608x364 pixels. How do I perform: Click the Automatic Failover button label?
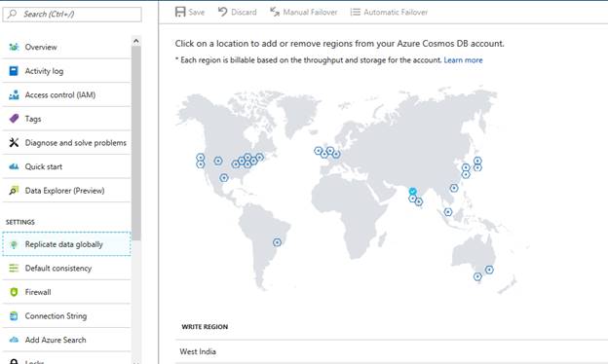396,12
